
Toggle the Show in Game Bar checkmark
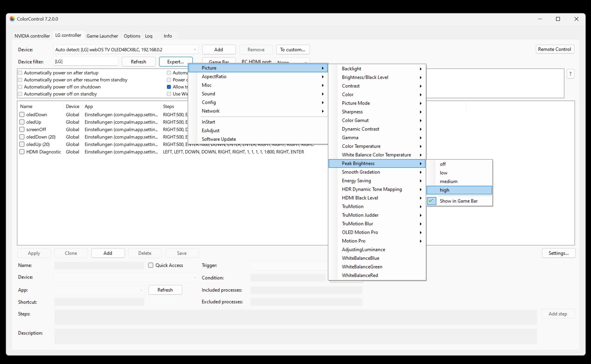[x=431, y=201]
